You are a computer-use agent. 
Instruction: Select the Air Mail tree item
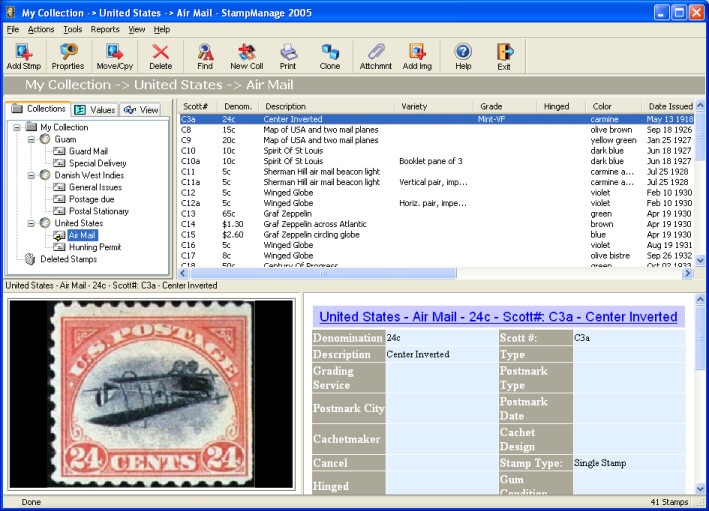click(82, 235)
